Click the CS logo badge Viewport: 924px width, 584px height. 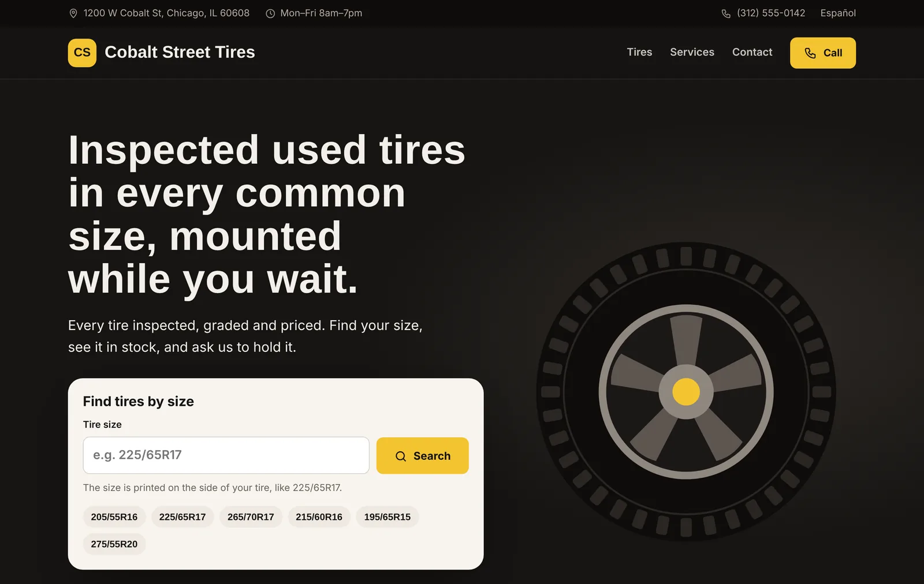point(82,53)
